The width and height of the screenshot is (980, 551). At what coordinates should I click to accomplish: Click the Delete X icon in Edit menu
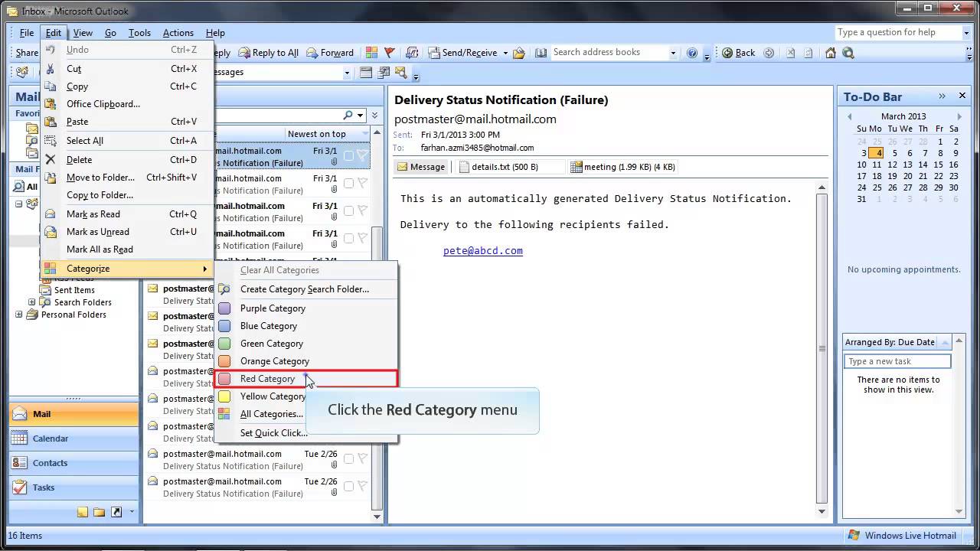point(51,160)
